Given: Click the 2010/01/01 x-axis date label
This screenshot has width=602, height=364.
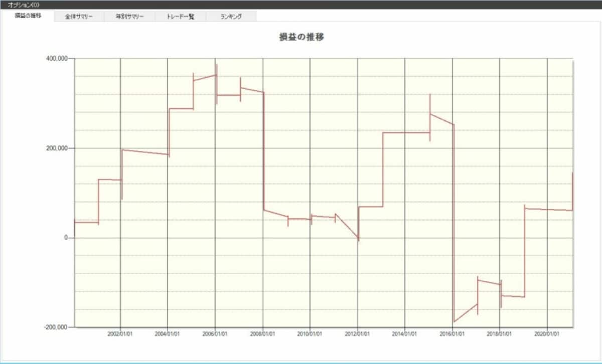Looking at the screenshot, I should (x=310, y=333).
